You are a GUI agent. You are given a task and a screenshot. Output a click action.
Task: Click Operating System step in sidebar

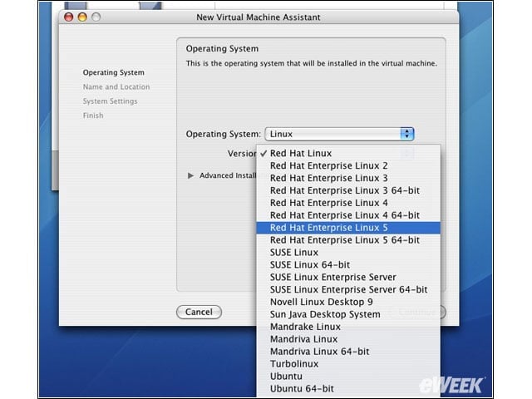pyautogui.click(x=114, y=72)
